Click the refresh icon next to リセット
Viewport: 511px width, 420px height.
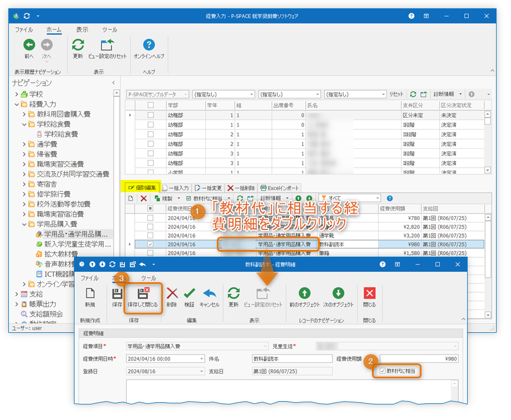tap(413, 94)
